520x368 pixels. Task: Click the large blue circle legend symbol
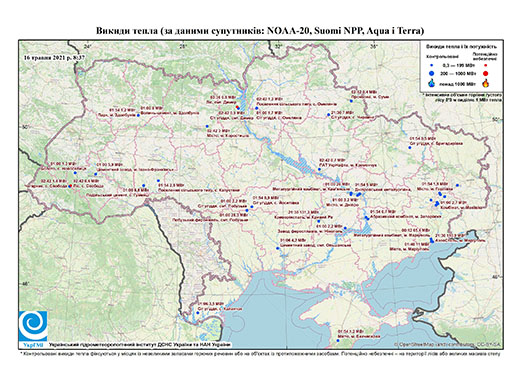[x=432, y=73]
